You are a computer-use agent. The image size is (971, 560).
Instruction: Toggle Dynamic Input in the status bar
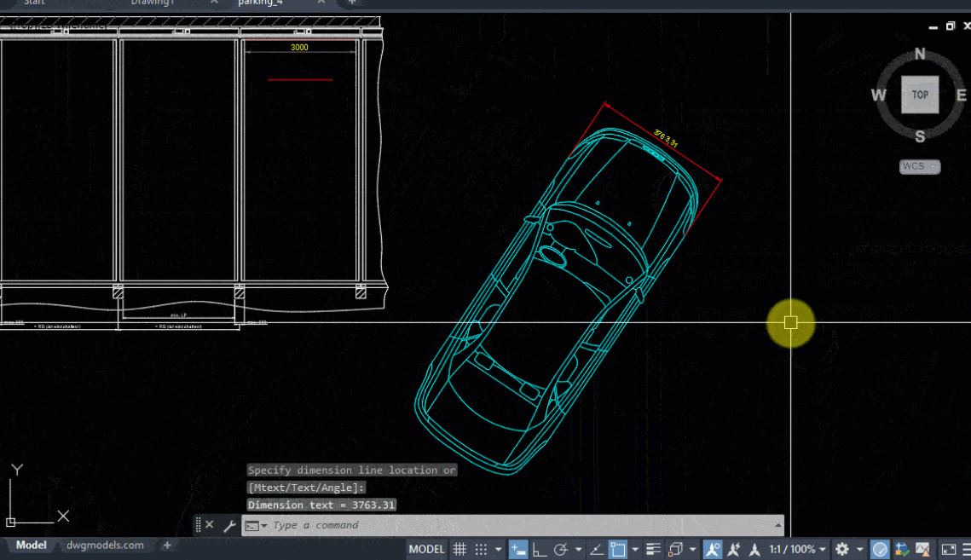click(520, 549)
